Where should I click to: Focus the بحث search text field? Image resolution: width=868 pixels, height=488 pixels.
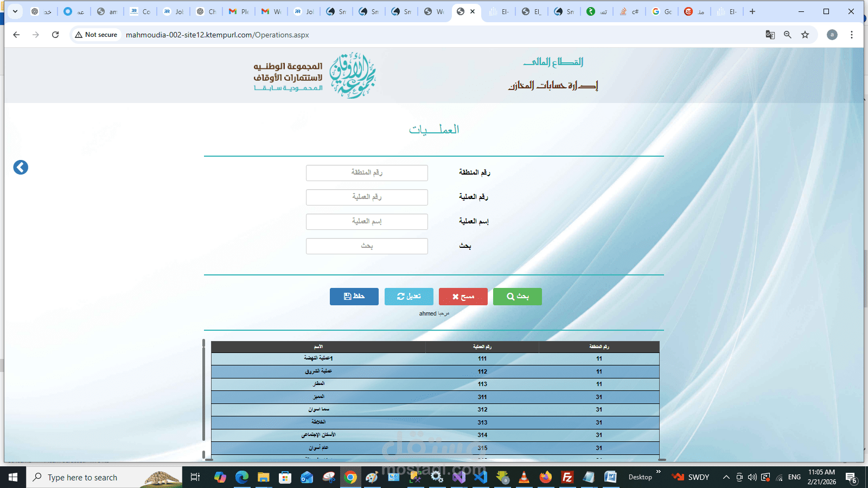point(367,246)
